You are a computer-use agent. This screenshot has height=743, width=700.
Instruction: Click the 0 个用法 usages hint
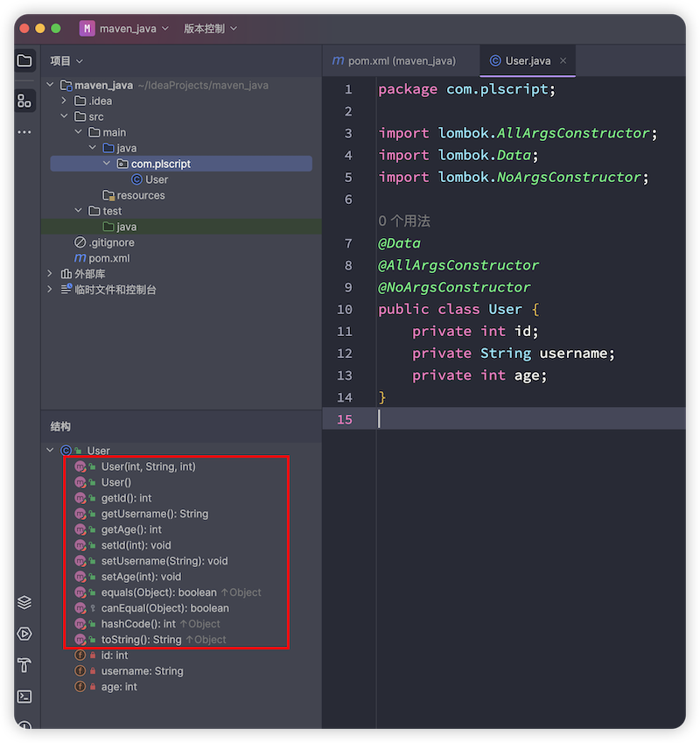coord(404,221)
